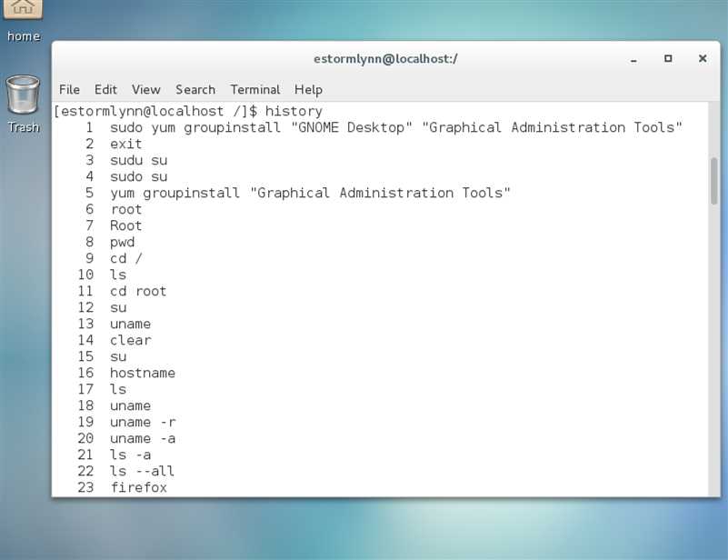Open the View menu
This screenshot has height=560, width=728.
point(145,90)
